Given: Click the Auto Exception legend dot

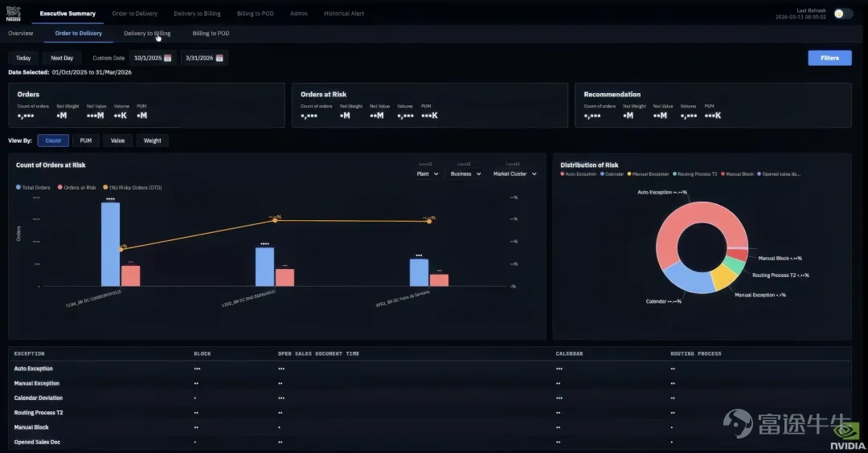Looking at the screenshot, I should (x=563, y=174).
